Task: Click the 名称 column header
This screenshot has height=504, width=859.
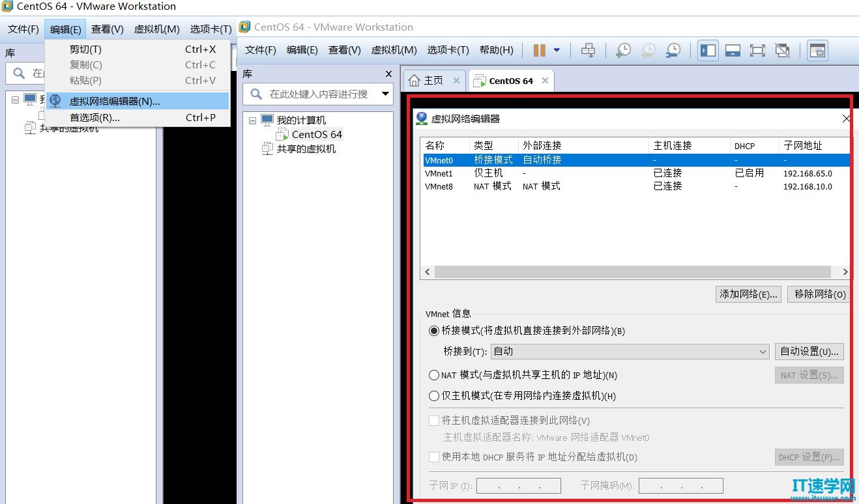Action: 445,145
